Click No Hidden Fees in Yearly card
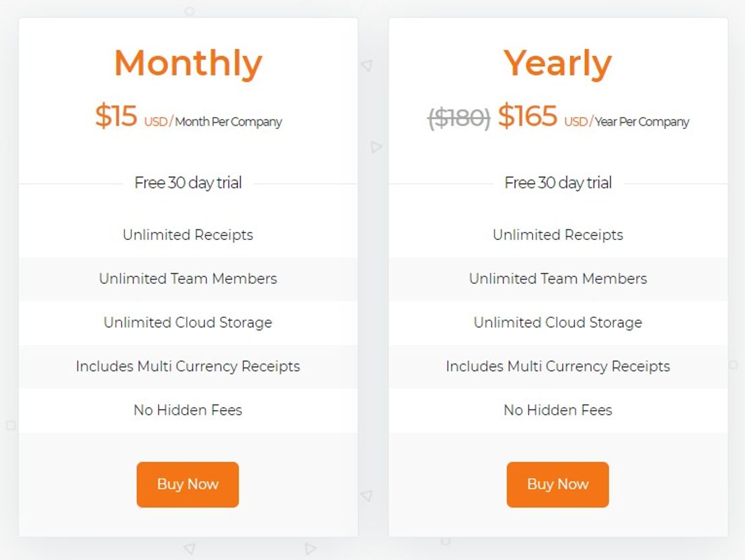 click(557, 410)
